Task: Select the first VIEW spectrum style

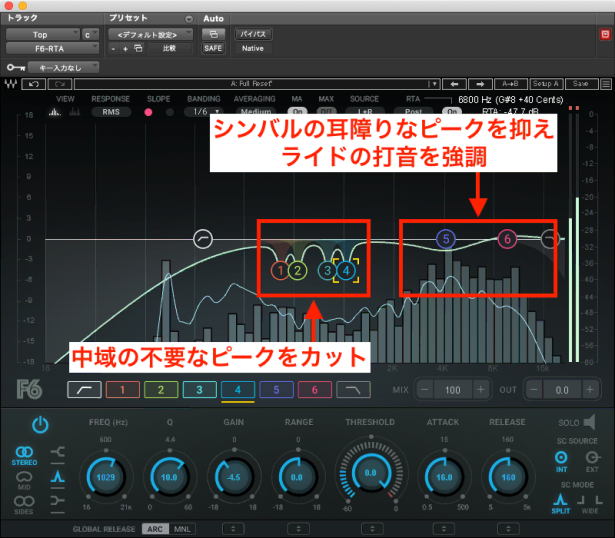Action: click(55, 112)
